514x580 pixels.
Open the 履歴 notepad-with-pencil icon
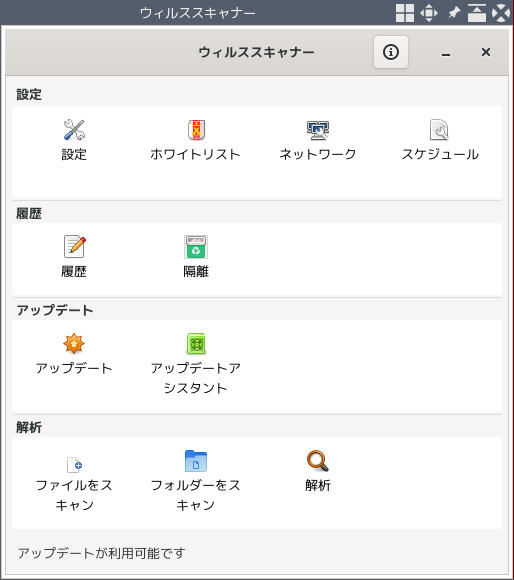pos(74,247)
